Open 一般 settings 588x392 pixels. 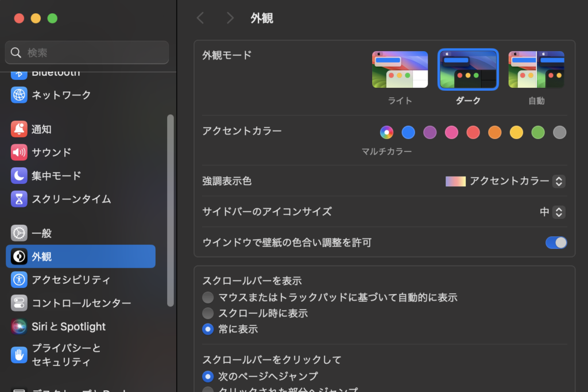coord(80,233)
